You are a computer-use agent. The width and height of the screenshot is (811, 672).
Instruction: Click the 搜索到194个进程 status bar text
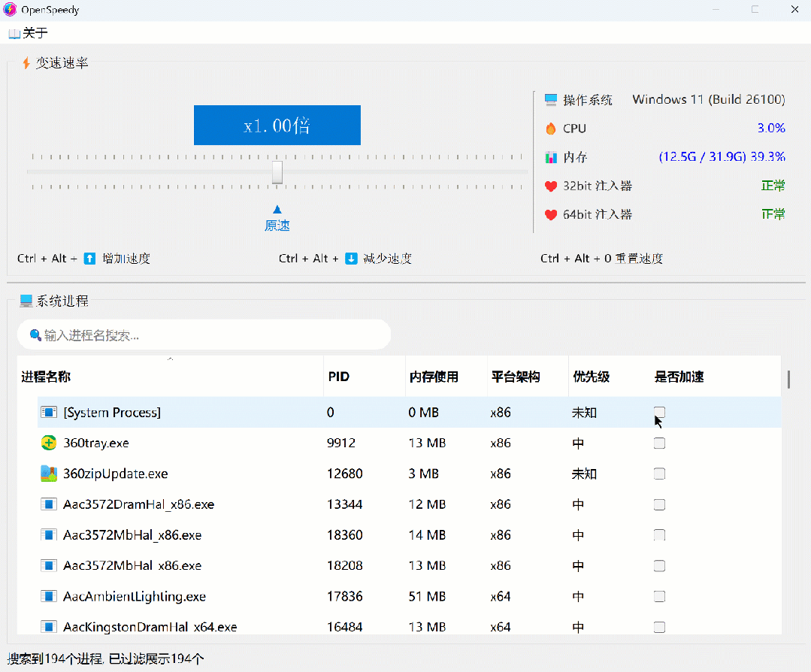coord(106,658)
